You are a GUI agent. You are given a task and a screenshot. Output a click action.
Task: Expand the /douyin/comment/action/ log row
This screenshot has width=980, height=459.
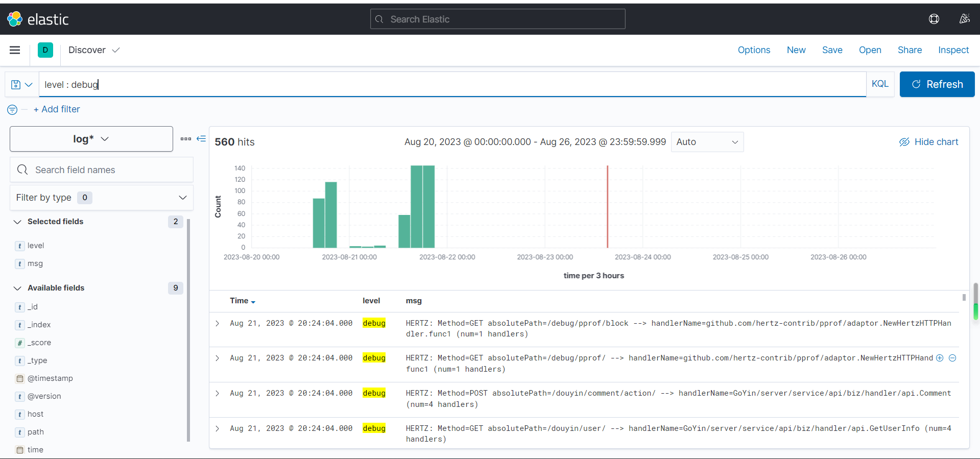(x=218, y=394)
